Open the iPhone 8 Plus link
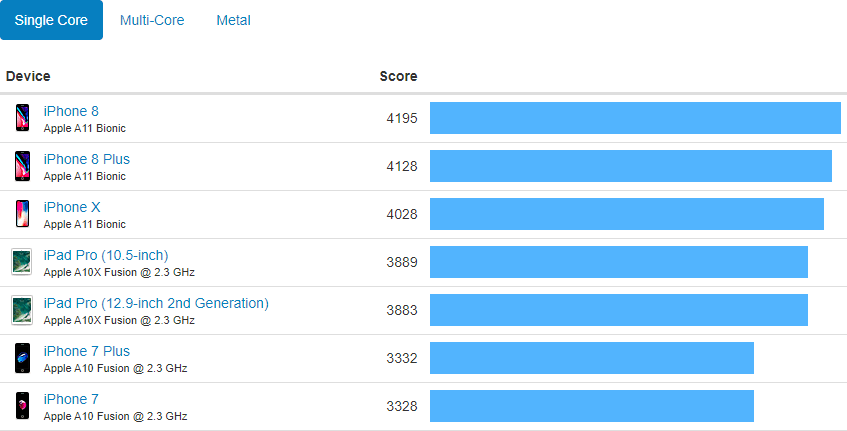Image resolution: width=847 pixels, height=431 pixels. (x=87, y=159)
